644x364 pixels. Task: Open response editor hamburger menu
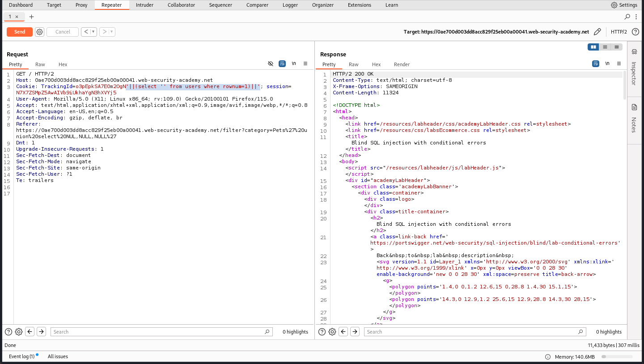(619, 64)
